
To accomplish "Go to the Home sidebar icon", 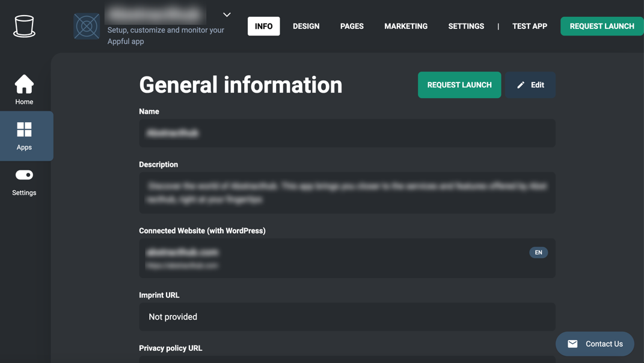I will point(24,85).
